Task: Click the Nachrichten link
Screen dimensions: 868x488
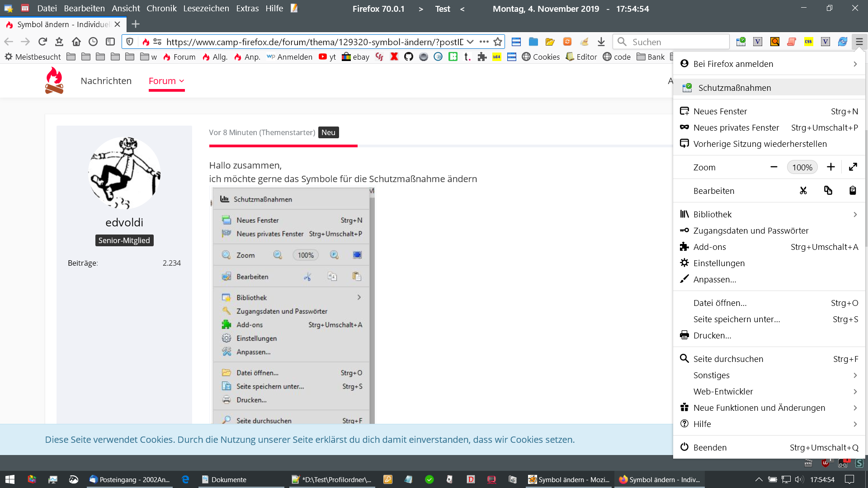Action: point(106,81)
